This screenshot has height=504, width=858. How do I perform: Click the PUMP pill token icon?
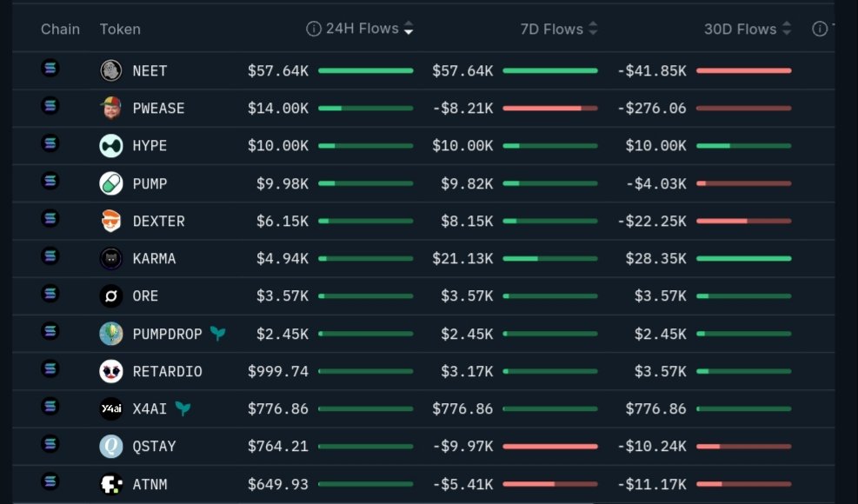(111, 183)
